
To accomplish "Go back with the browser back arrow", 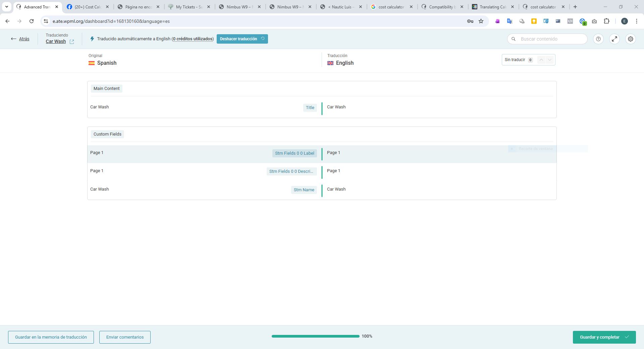I will click(7, 21).
